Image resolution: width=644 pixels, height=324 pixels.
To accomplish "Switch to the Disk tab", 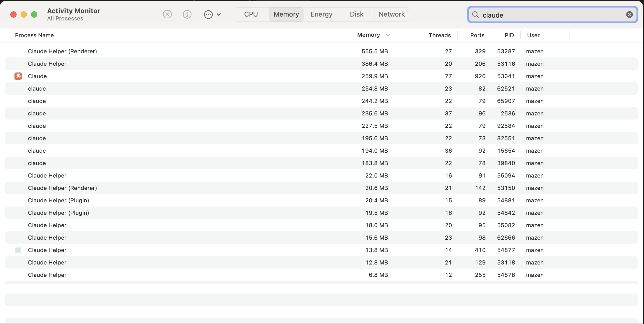I will pyautogui.click(x=357, y=14).
